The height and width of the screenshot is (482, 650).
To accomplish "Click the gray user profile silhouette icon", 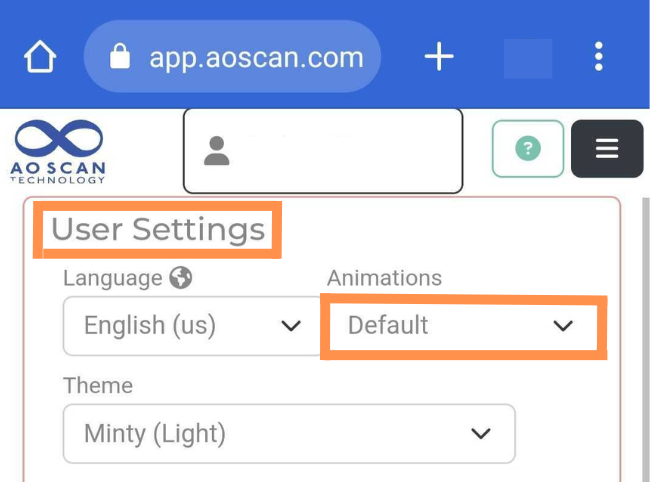I will tap(216, 151).
